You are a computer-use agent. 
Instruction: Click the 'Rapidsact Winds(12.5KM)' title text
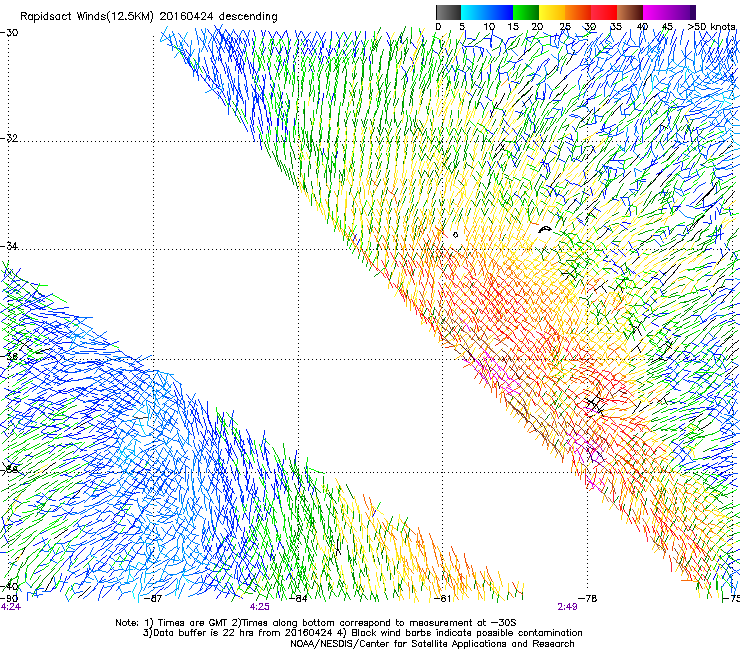point(87,17)
